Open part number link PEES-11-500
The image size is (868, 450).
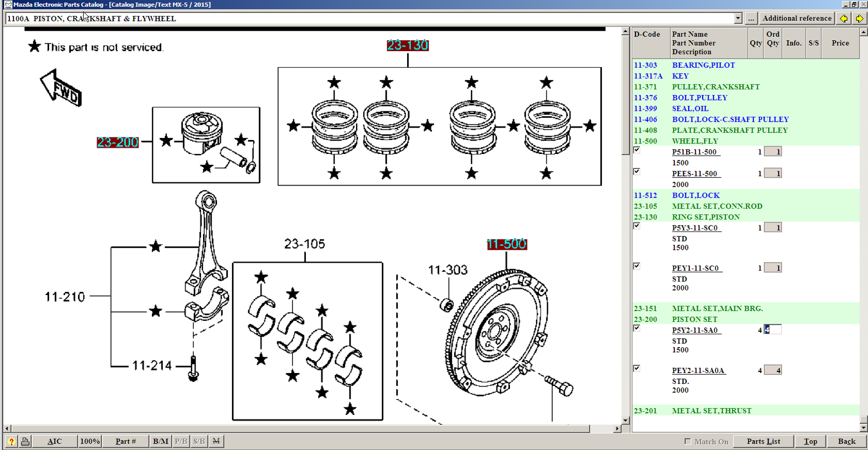click(x=695, y=173)
